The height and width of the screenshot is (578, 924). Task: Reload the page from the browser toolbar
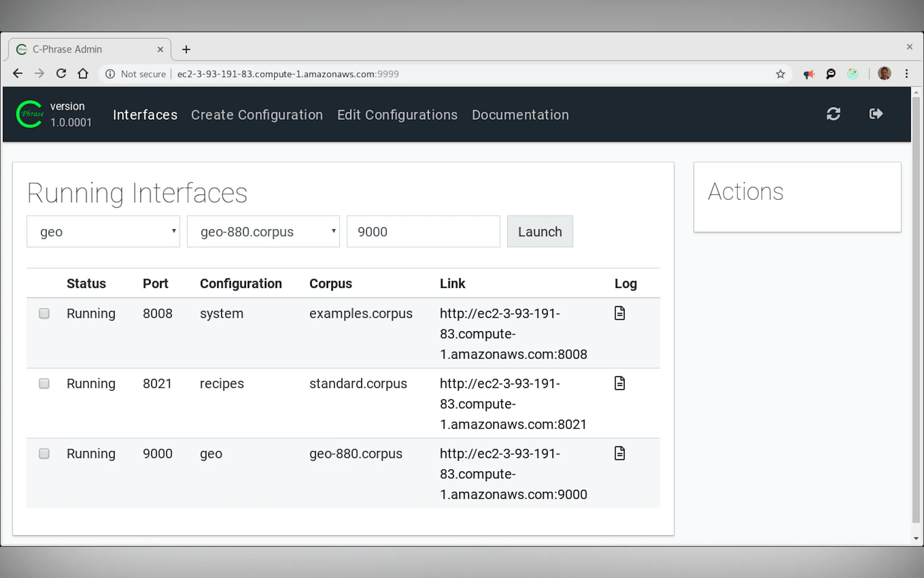[61, 74]
